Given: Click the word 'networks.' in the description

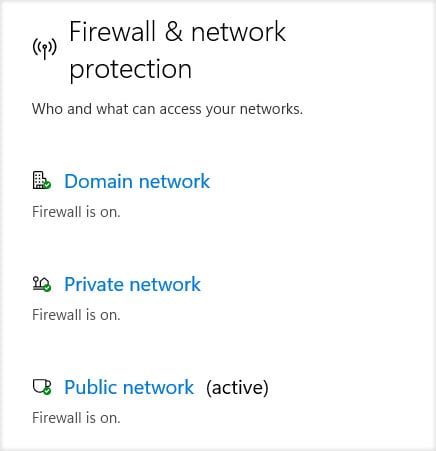Looking at the screenshot, I should click(271, 109).
